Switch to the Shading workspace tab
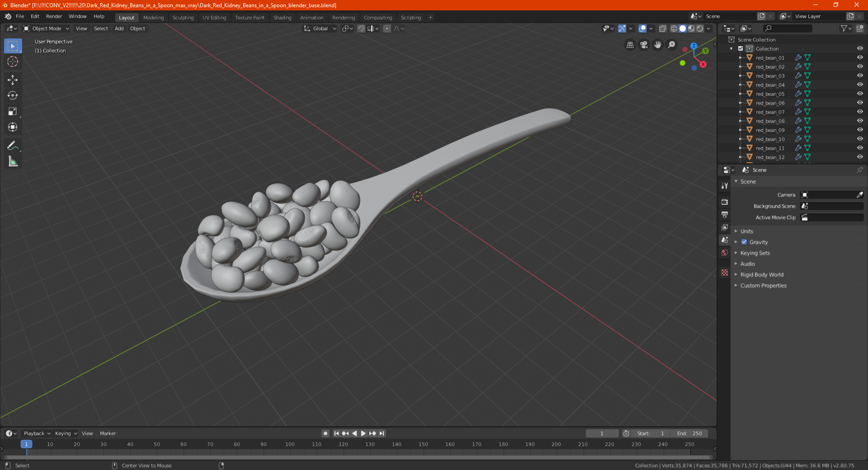Screen dimensions: 868x470 [x=282, y=18]
